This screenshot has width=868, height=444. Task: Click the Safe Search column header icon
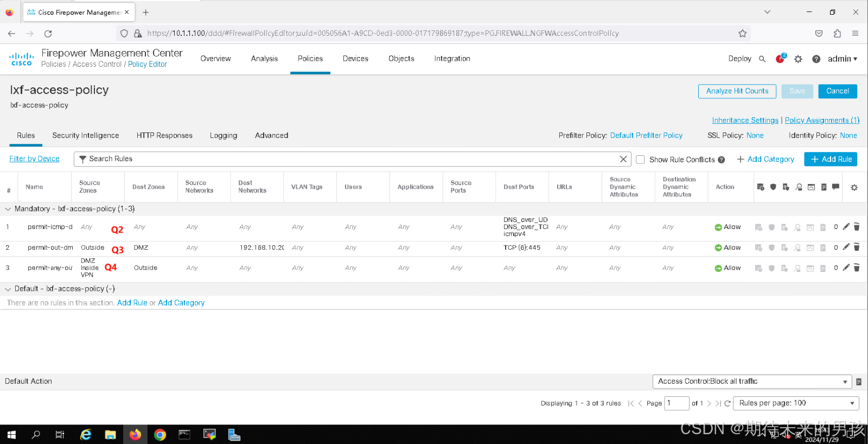click(x=799, y=187)
